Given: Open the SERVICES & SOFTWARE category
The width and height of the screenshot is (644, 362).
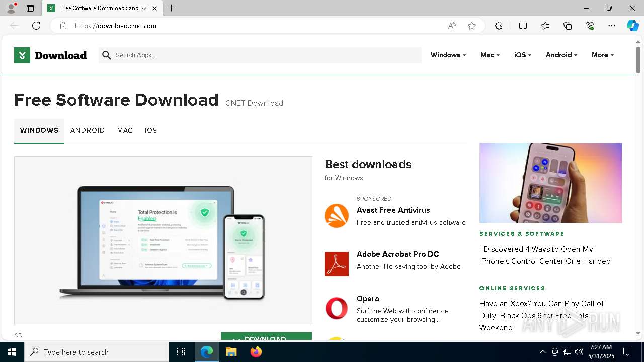Looking at the screenshot, I should pos(522,234).
